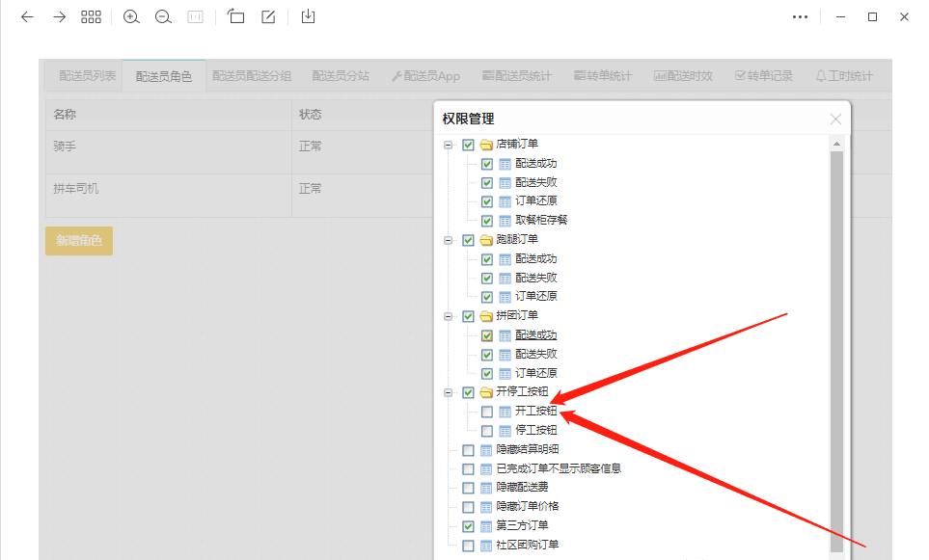Open the image edit tool

click(x=268, y=17)
